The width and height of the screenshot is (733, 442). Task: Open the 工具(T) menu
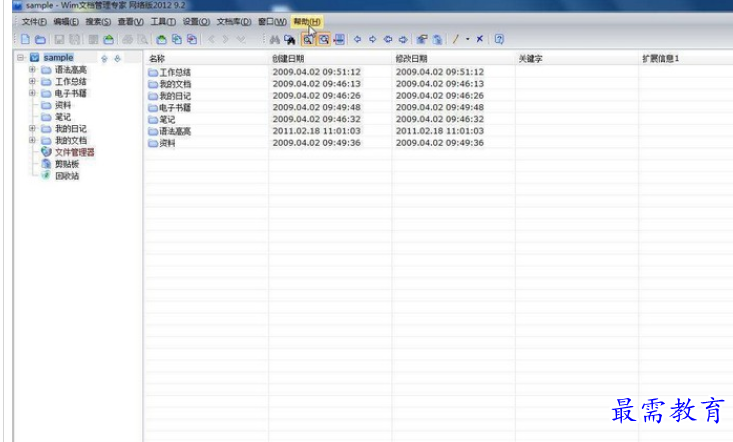click(163, 22)
